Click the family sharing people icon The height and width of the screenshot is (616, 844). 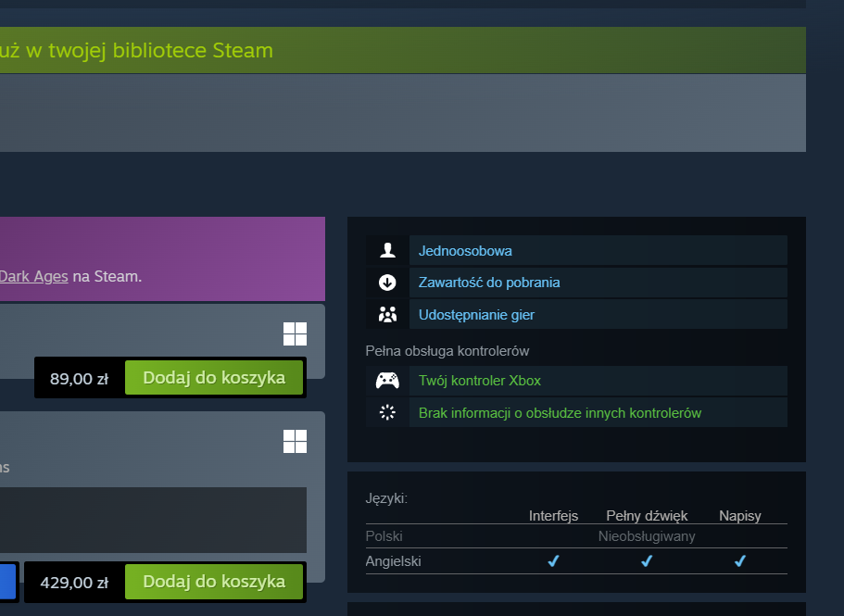pos(387,314)
